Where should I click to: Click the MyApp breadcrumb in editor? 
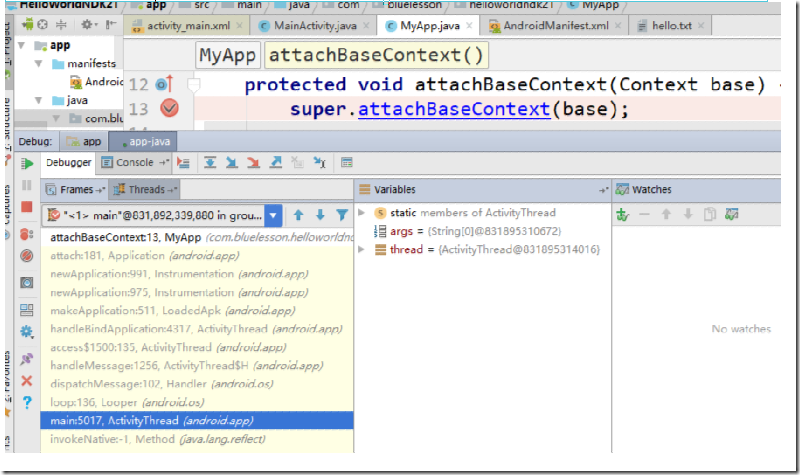tap(228, 55)
